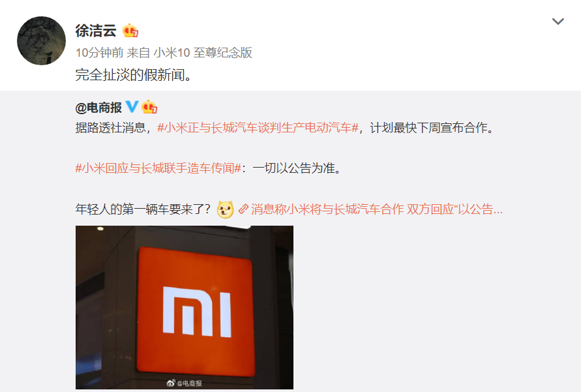The height and width of the screenshot is (392, 581).
Task: Open hashtag #小米正与长城汽车谈判生产电动汽车#
Action: coord(258,128)
